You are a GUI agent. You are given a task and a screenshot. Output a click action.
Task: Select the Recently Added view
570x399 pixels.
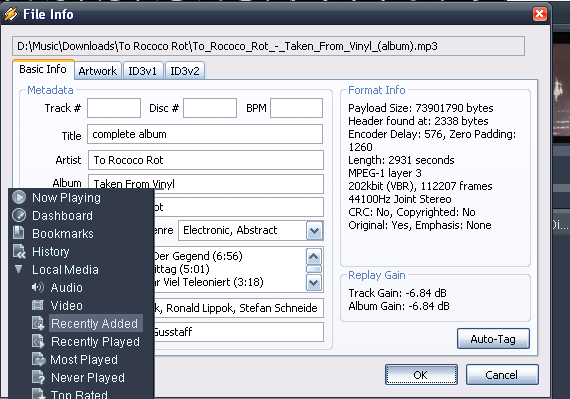tap(95, 323)
